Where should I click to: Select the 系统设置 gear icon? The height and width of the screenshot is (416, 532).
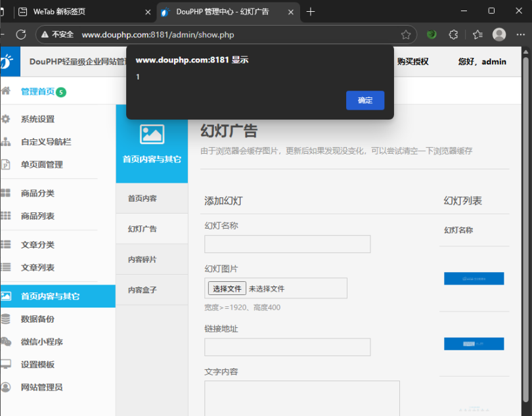point(7,120)
